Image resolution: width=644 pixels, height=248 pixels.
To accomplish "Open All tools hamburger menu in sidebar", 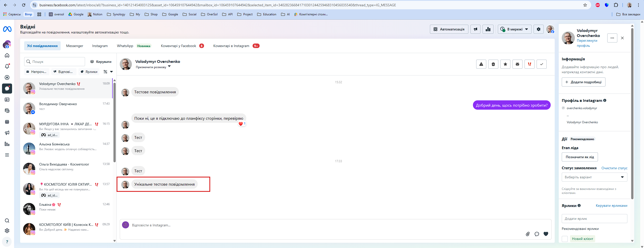I will tap(7, 155).
